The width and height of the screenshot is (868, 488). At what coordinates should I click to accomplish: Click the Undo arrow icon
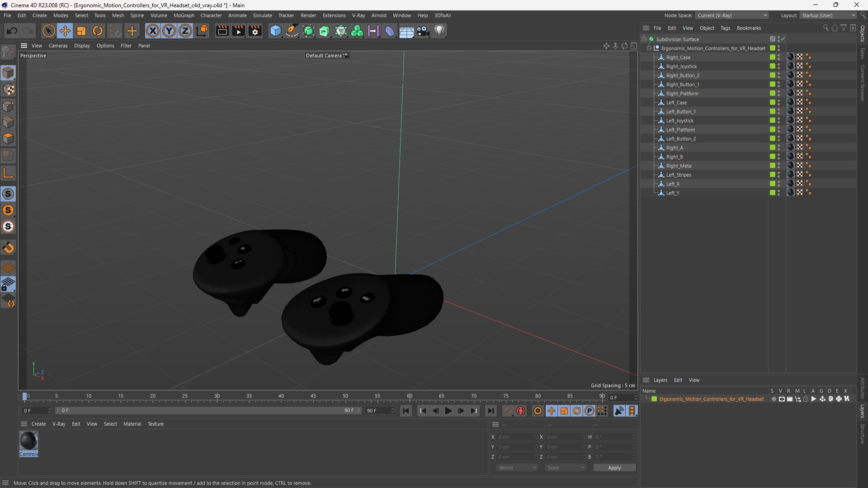tap(12, 31)
